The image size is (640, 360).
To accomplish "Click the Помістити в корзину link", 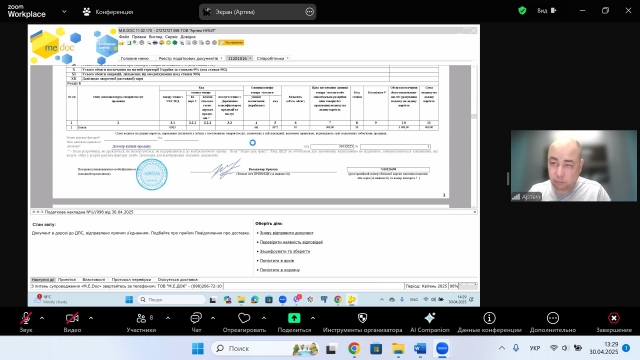I will tap(280, 270).
